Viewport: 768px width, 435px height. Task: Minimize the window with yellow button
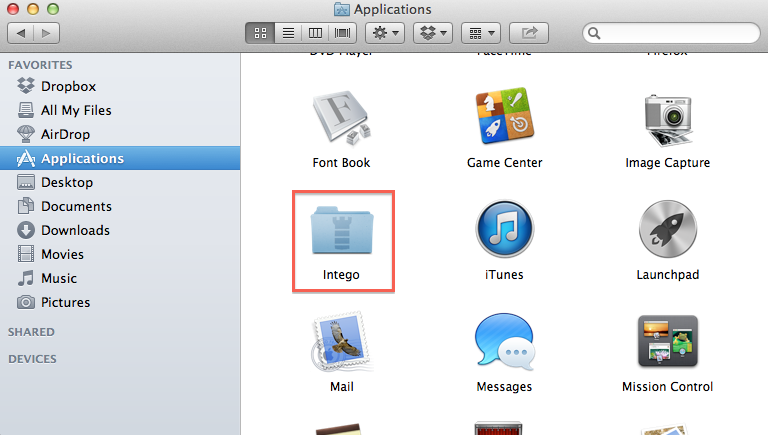click(x=33, y=9)
